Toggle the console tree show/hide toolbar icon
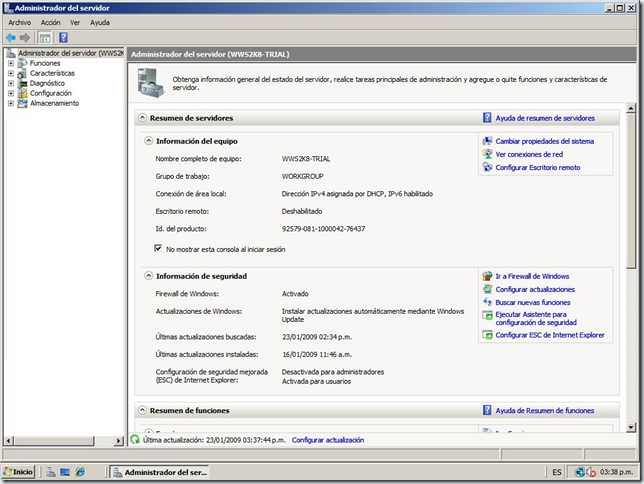This screenshot has width=644, height=484. [x=44, y=38]
